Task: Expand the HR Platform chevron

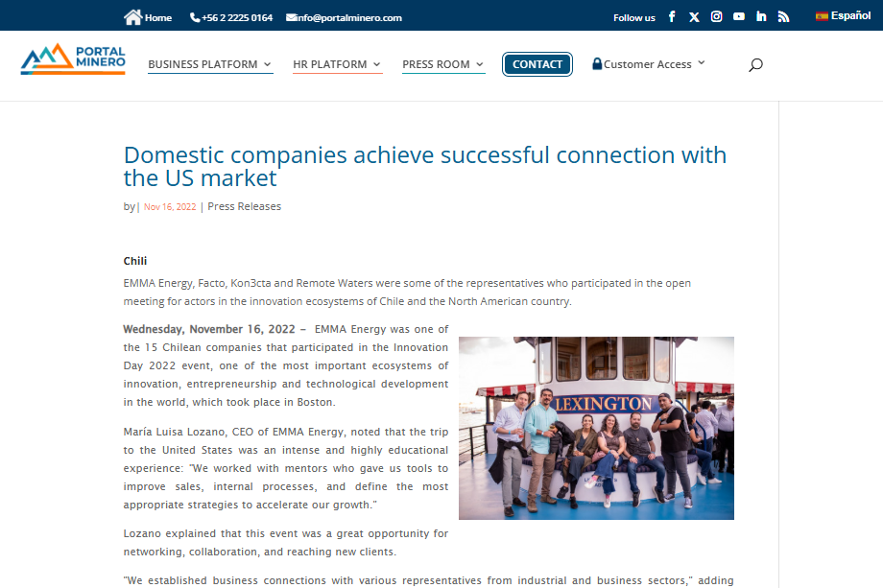Action: (x=377, y=64)
